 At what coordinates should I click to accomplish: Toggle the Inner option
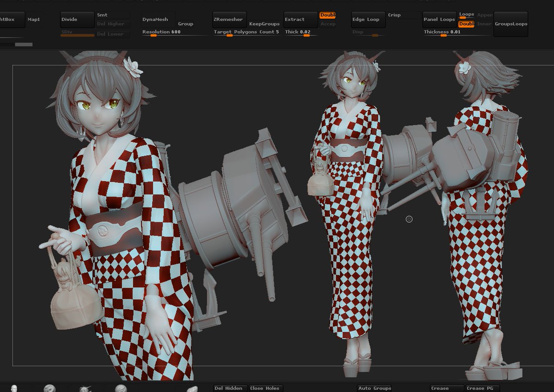coord(484,24)
